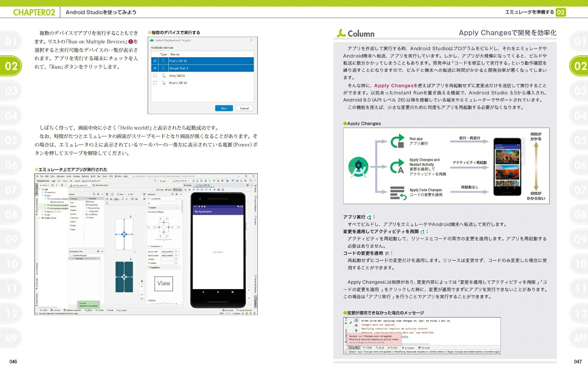Collapse the Transforms section
The width and height of the screenshot is (588, 374).
[x=148, y=268]
